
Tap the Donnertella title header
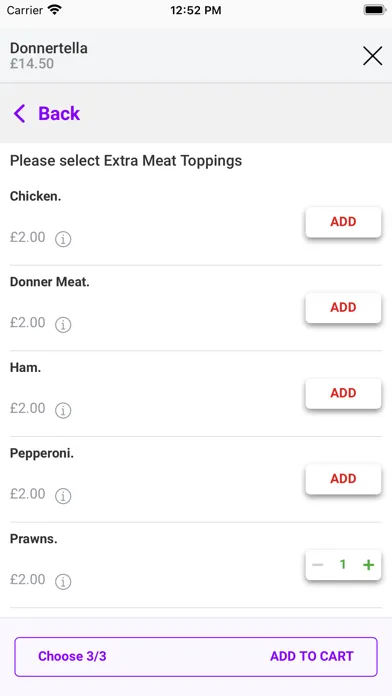(x=49, y=48)
